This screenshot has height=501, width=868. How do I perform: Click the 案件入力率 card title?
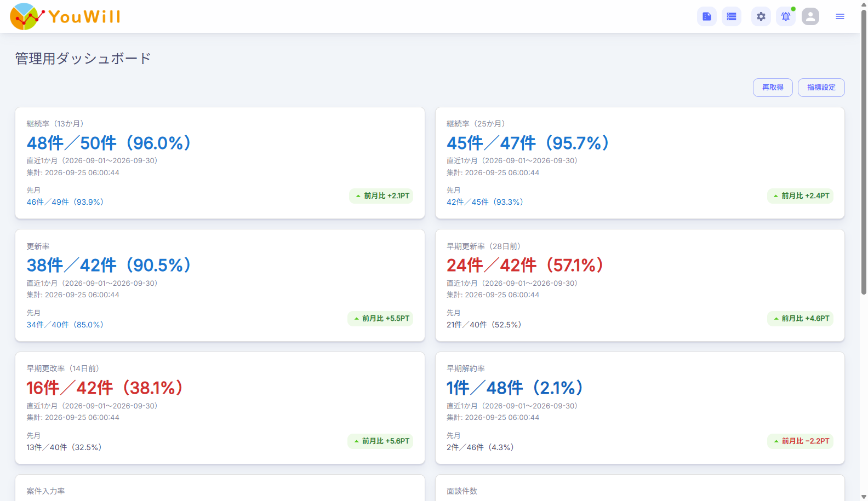pos(45,491)
